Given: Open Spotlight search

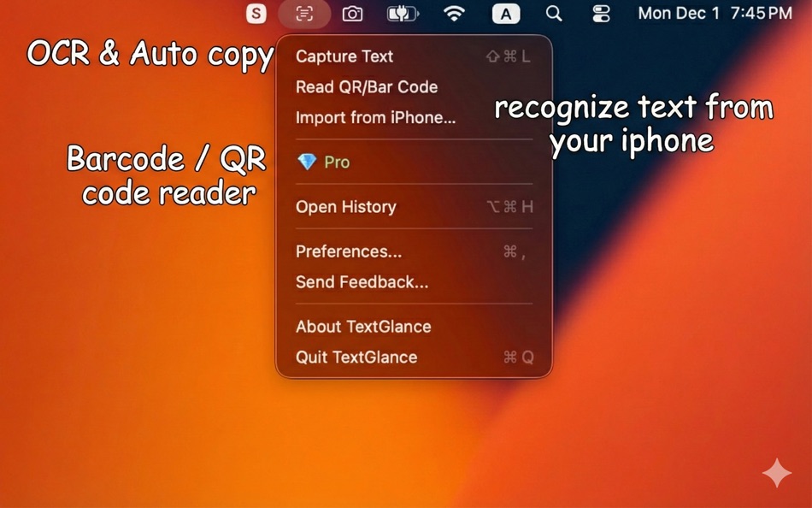Looking at the screenshot, I should 553,14.
